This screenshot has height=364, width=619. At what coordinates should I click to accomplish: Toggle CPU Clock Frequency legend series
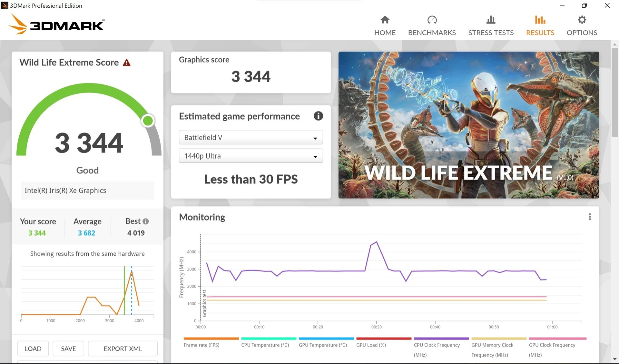[437, 350]
